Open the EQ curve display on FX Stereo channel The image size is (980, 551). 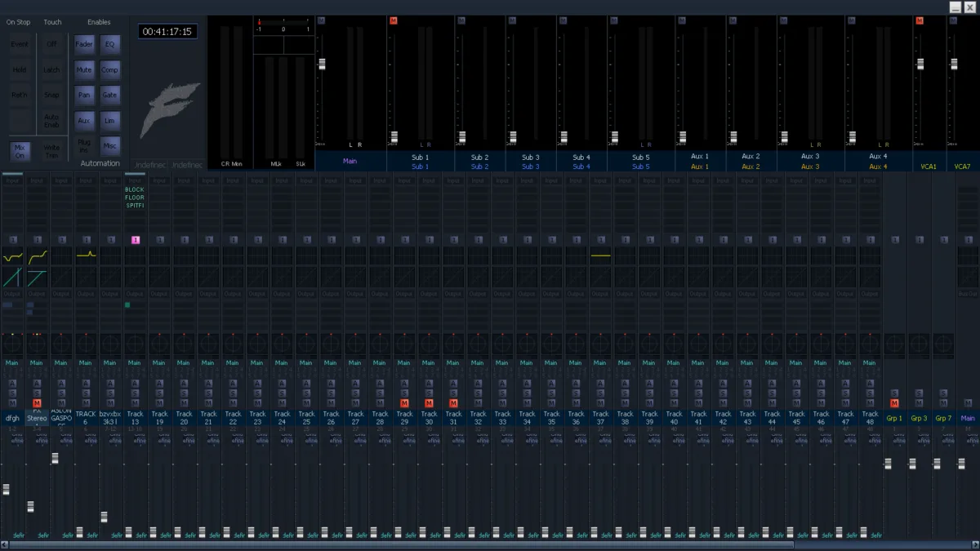tap(37, 256)
